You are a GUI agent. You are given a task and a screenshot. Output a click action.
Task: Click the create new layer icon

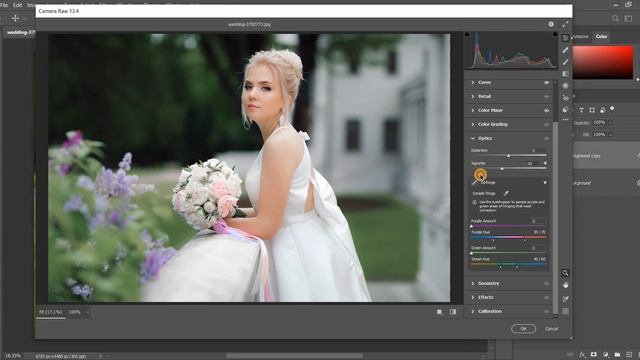click(x=629, y=355)
